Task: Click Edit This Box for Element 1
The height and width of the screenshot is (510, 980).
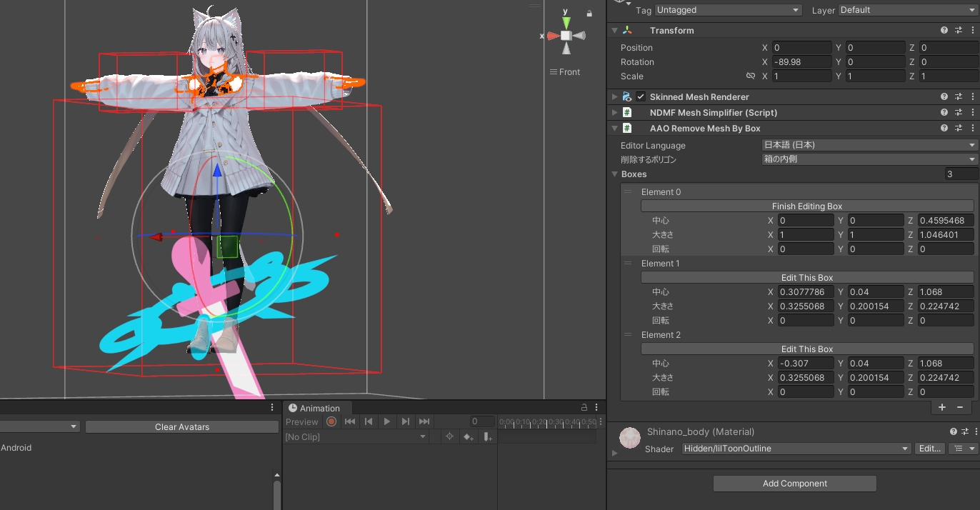Action: [807, 277]
